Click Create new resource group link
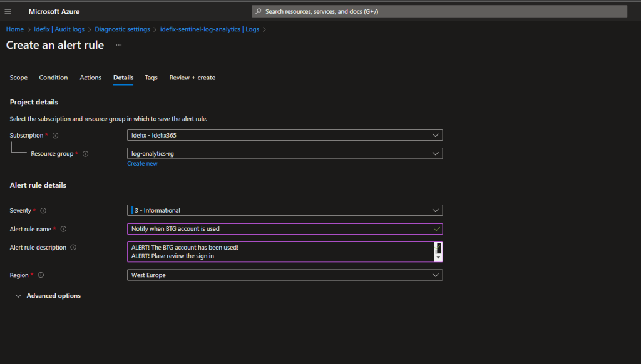 pyautogui.click(x=142, y=164)
